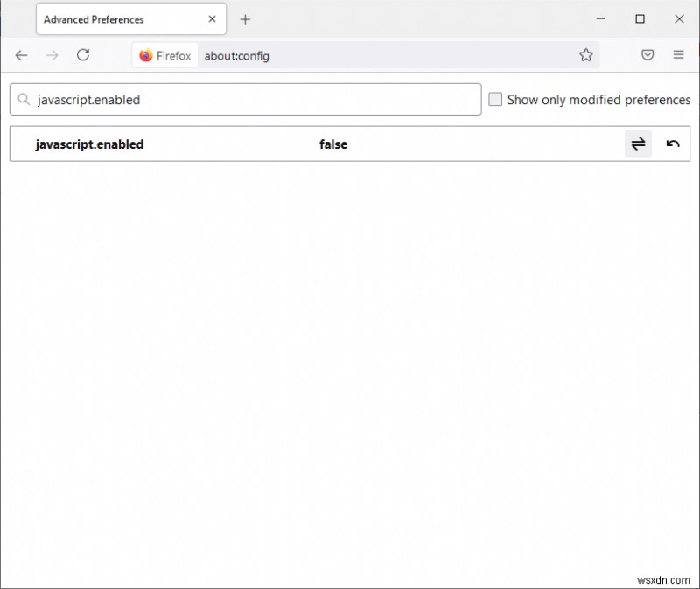Screen dimensions: 700x589
Task: Open the Pocket save icon
Action: (647, 55)
